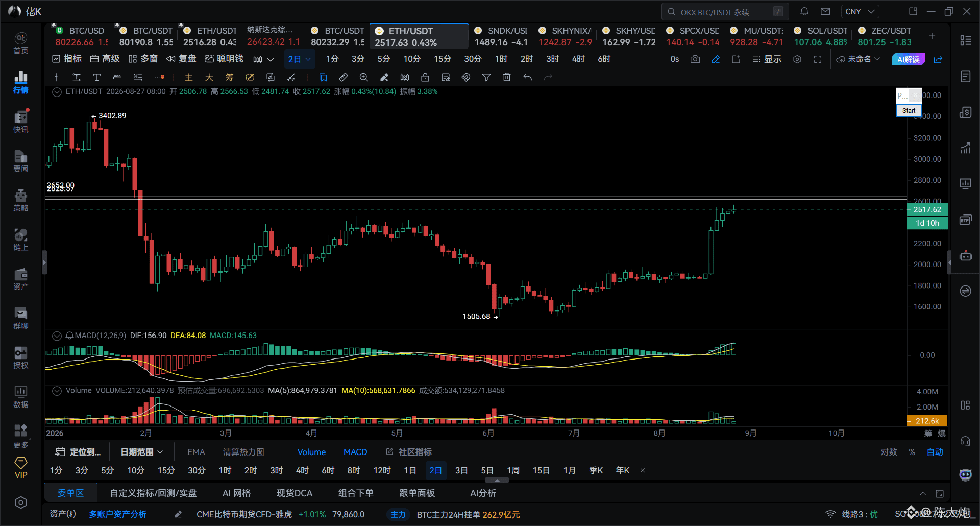This screenshot has height=526, width=980.
Task: Switch to SOL/USDT ticker tab
Action: click(821, 36)
